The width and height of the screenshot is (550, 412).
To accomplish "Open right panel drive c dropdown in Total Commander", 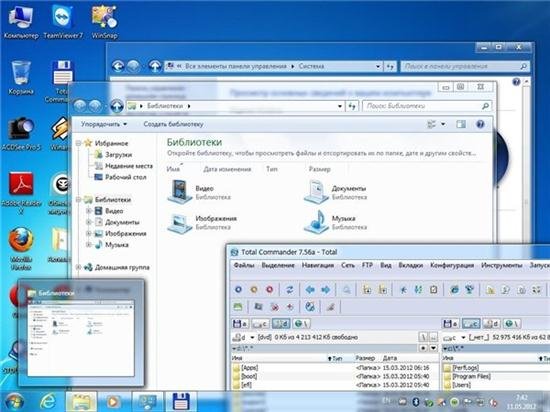I will 463,337.
